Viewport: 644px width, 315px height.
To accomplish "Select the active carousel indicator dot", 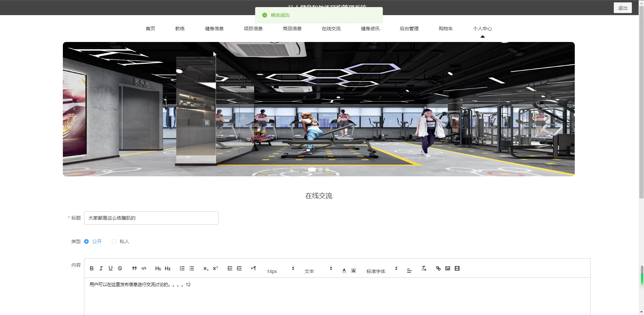I will coord(312,170).
